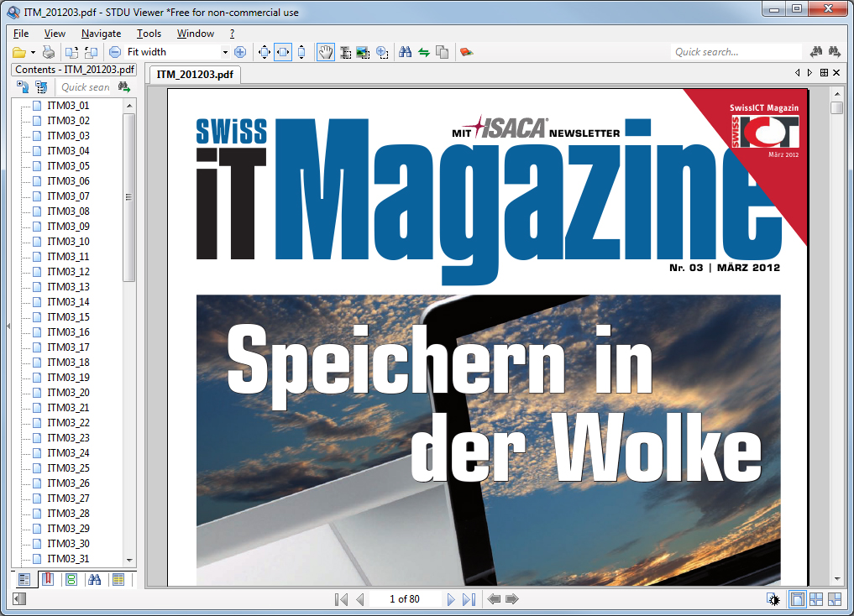Image resolution: width=854 pixels, height=616 pixels.
Task: Select ITM03_31 in the contents tree
Action: tap(68, 558)
